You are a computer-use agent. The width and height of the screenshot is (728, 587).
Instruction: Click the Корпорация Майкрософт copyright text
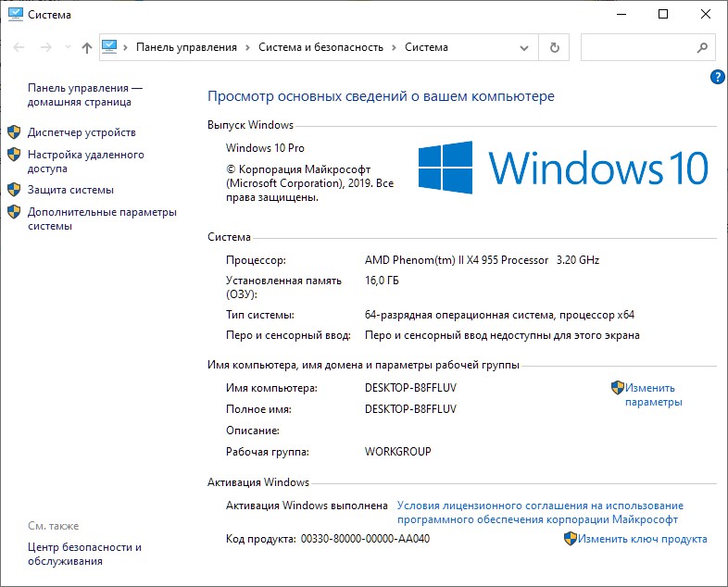[x=309, y=183]
